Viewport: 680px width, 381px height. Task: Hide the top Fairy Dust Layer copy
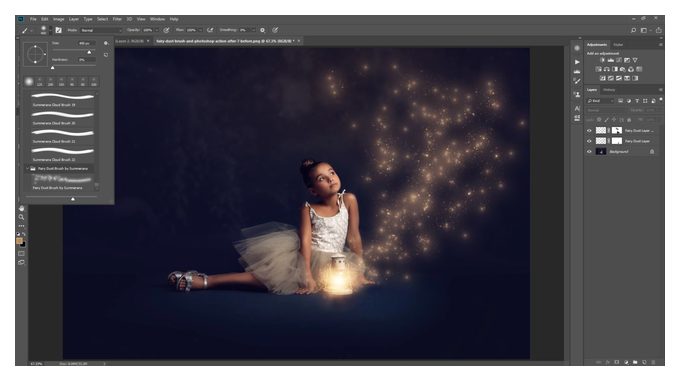[589, 130]
